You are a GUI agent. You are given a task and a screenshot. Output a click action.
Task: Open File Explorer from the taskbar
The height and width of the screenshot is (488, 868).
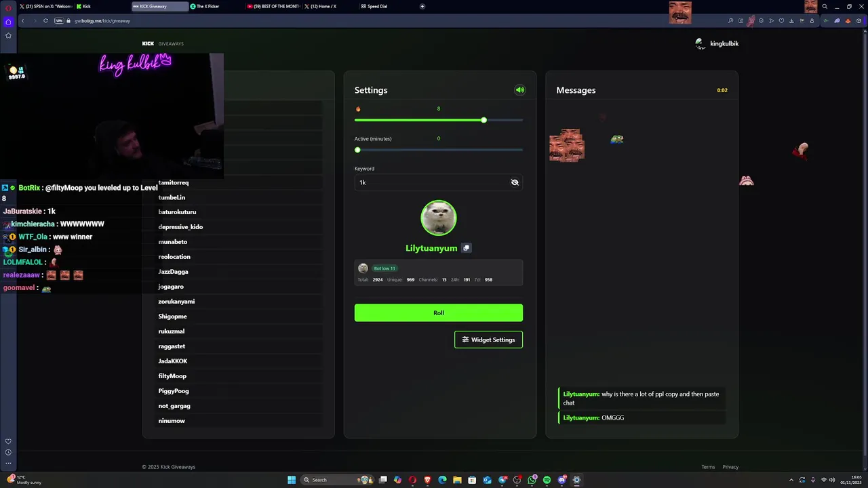click(x=457, y=480)
